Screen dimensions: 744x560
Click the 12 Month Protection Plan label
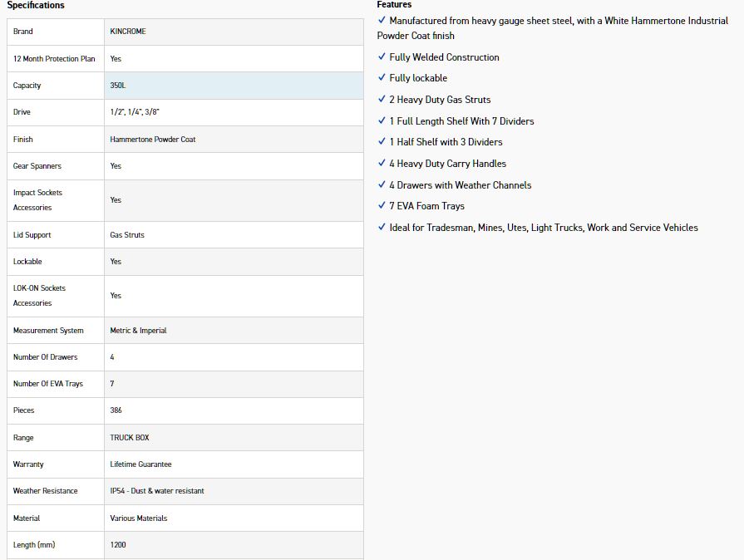tap(54, 59)
